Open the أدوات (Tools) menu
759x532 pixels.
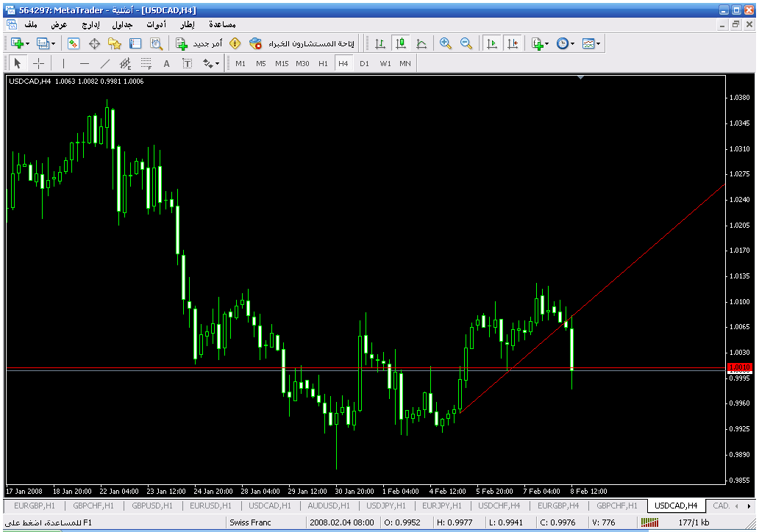[x=156, y=24]
